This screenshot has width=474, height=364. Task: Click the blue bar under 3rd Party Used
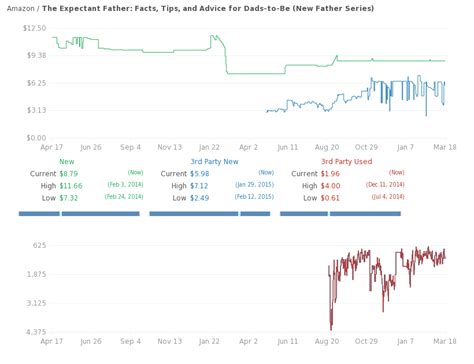coord(340,214)
